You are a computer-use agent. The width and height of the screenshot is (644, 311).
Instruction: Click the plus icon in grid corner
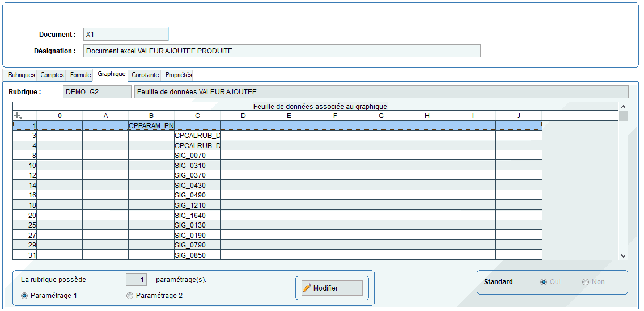tap(18, 116)
